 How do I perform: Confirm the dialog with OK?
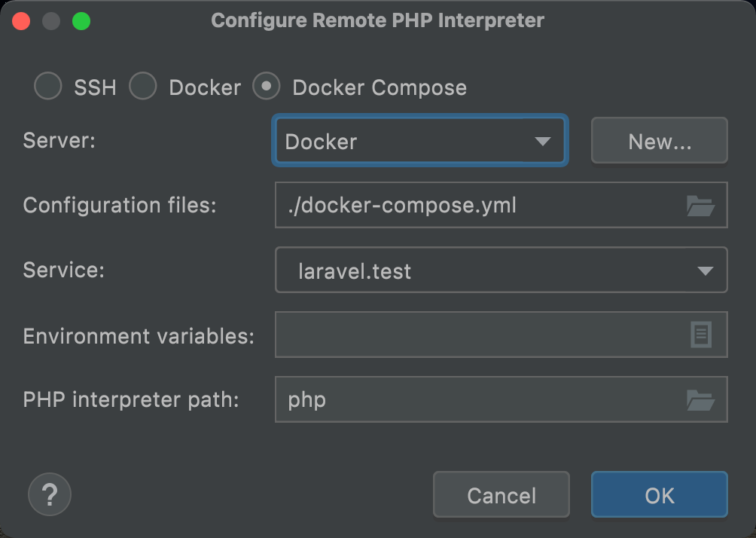[x=659, y=495]
